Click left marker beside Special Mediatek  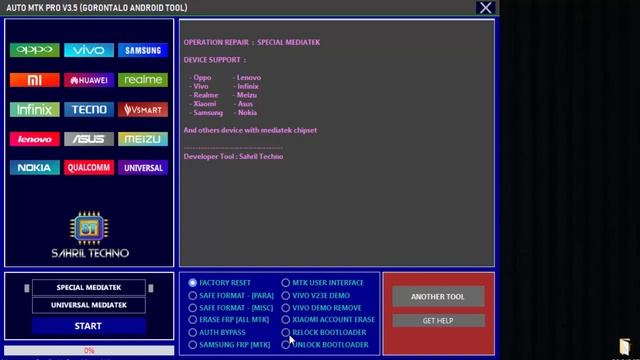pos(27,288)
